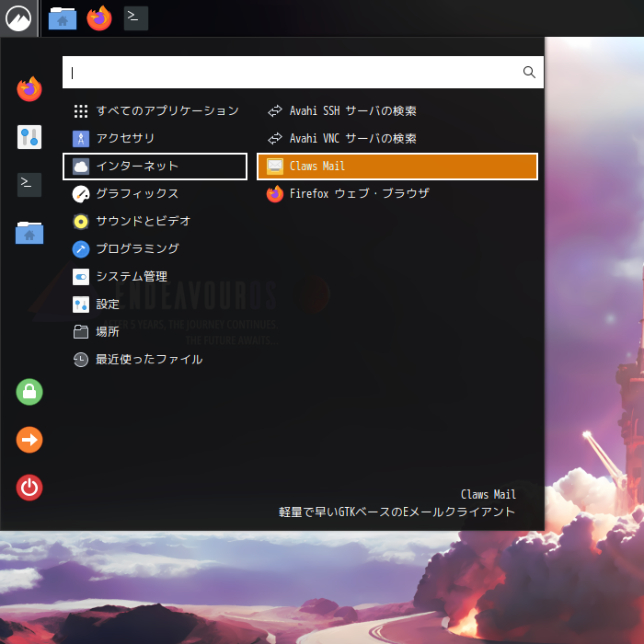Launch Claws Mail

pyautogui.click(x=397, y=167)
